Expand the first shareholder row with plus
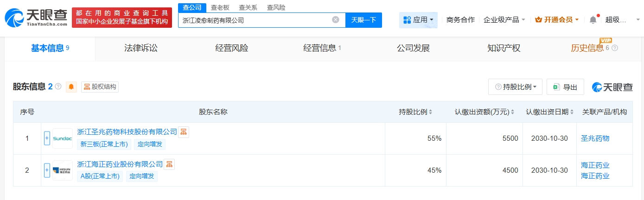The image size is (644, 200). (47, 138)
